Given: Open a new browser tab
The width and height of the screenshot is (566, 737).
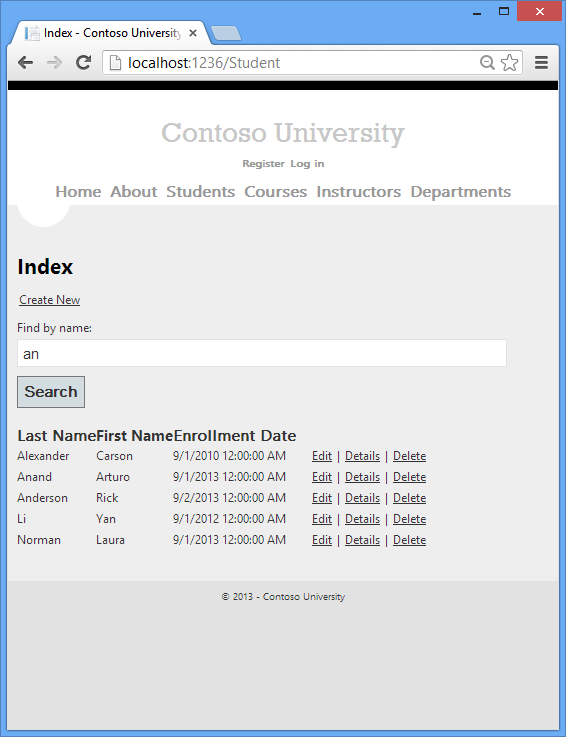Looking at the screenshot, I should 226,33.
